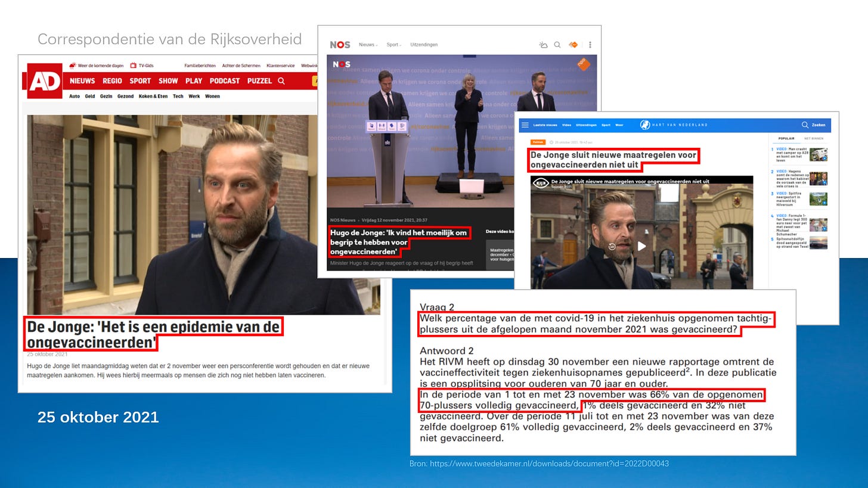Image resolution: width=868 pixels, height=488 pixels.
Task: Expand the NOS Nieuws dropdown
Action: 367,45
